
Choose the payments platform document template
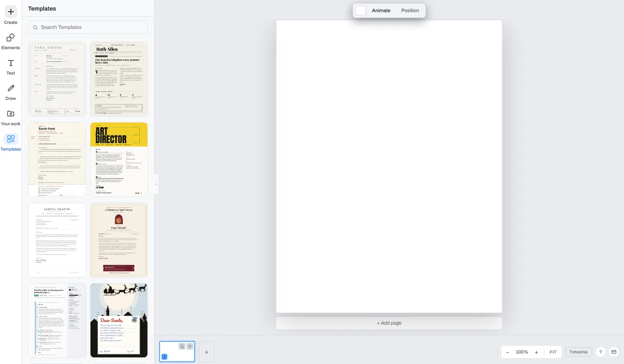coord(57,320)
